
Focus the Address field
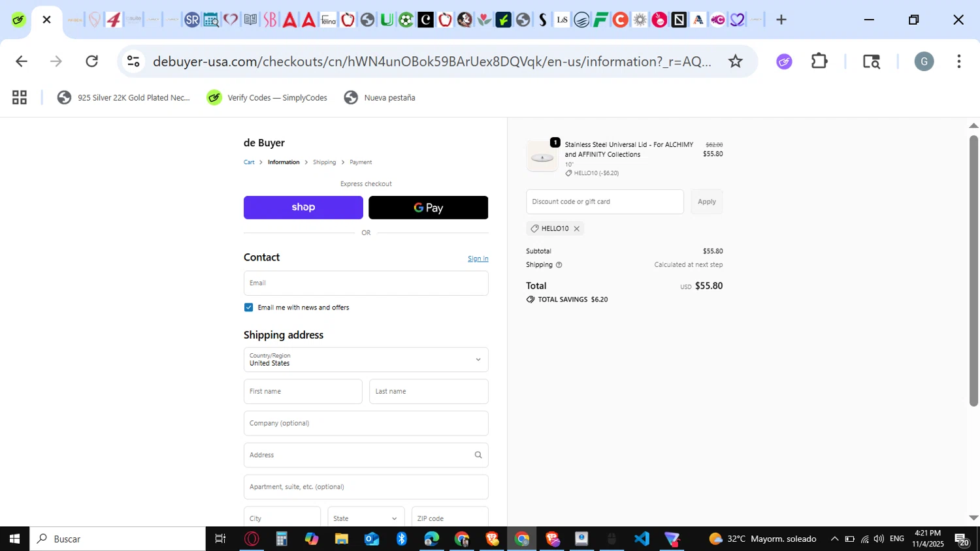click(366, 455)
